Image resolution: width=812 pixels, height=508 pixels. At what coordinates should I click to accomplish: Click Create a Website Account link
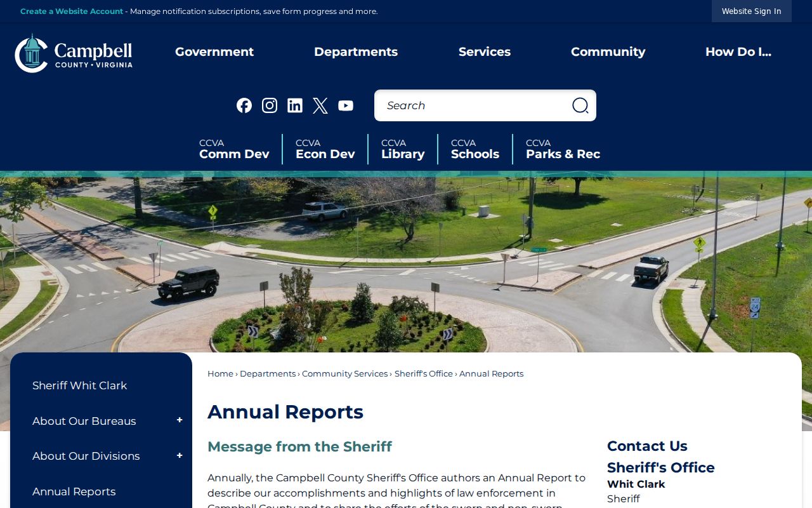point(72,11)
